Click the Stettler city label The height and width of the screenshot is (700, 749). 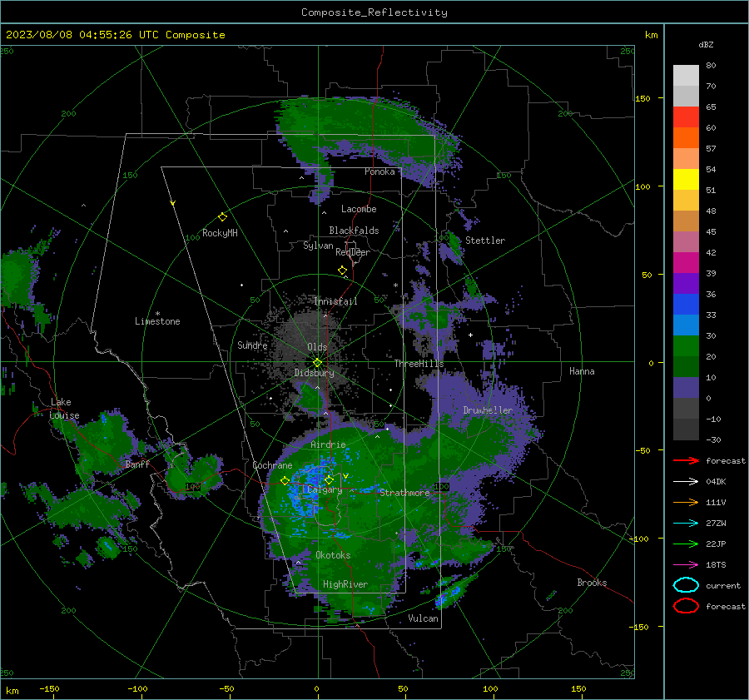pos(485,241)
